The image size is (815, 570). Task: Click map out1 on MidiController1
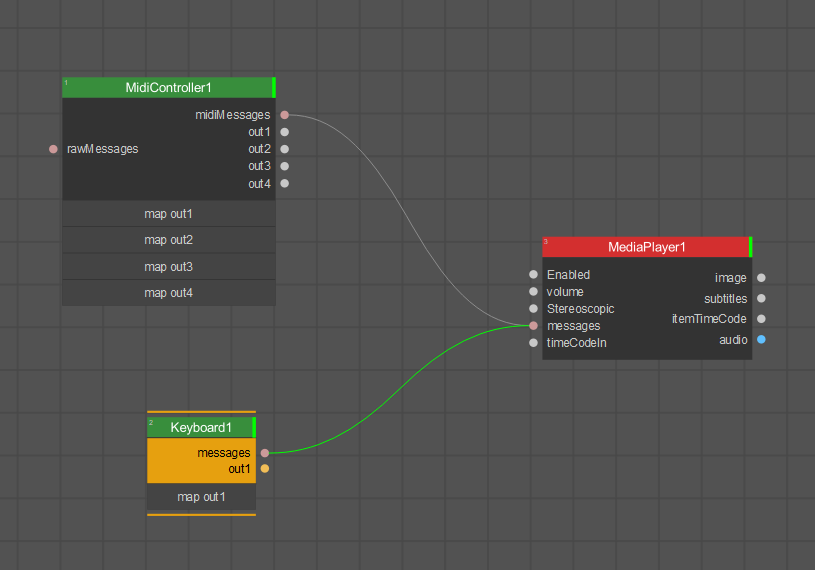[168, 214]
